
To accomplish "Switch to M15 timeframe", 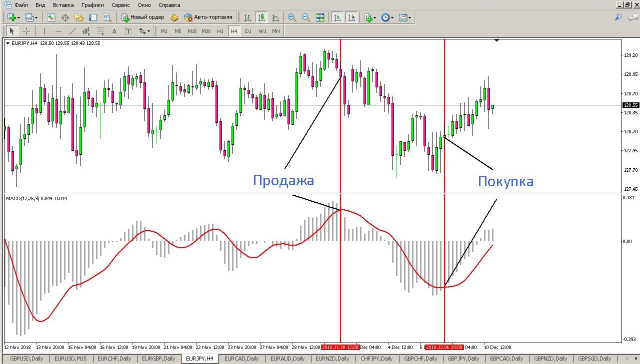I will point(192,31).
